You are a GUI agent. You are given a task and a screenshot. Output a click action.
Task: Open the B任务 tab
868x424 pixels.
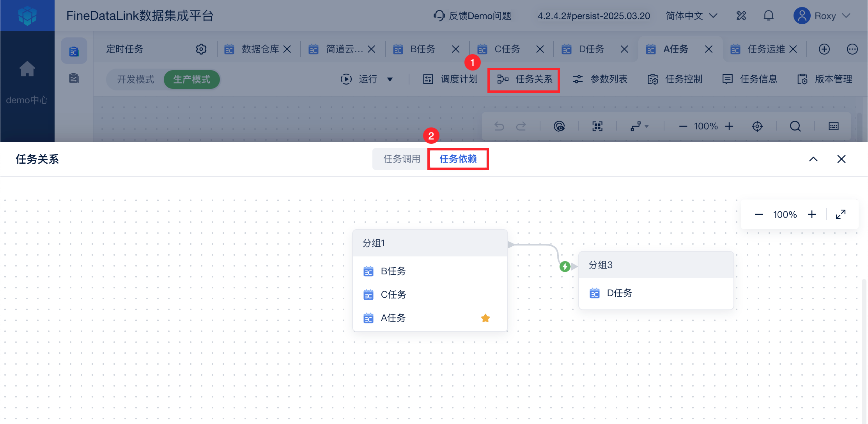(x=423, y=49)
